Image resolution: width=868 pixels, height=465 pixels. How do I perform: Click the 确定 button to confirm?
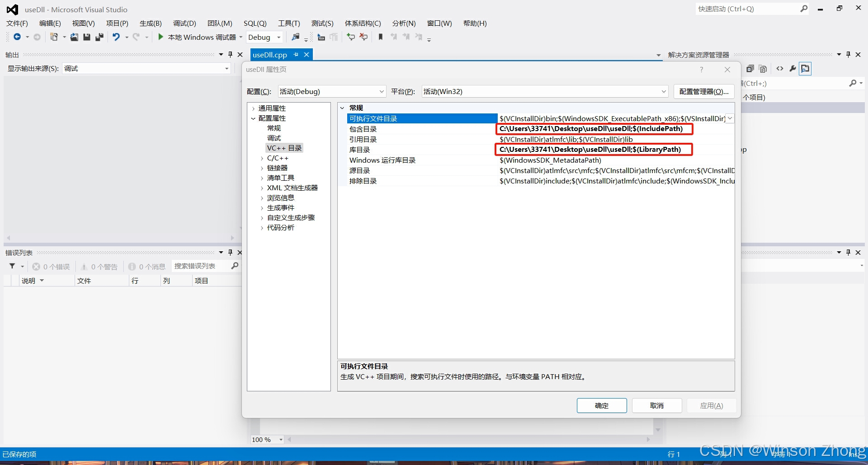tap(602, 405)
